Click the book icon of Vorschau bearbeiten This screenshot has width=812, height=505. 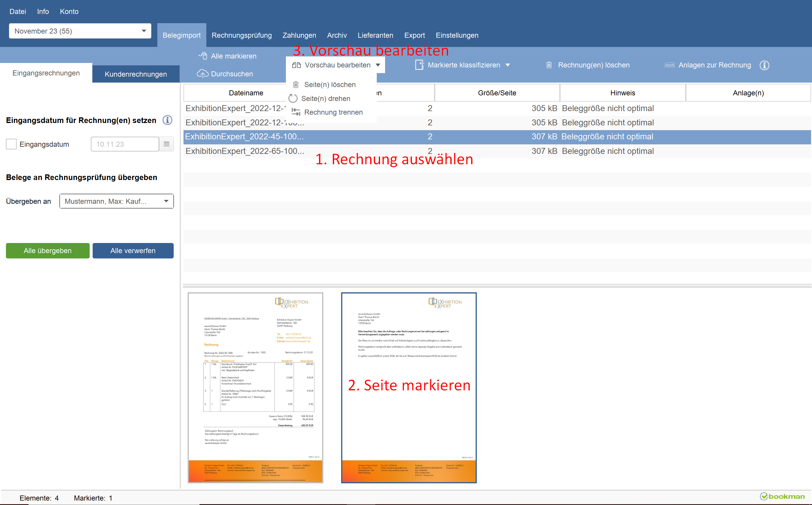296,65
